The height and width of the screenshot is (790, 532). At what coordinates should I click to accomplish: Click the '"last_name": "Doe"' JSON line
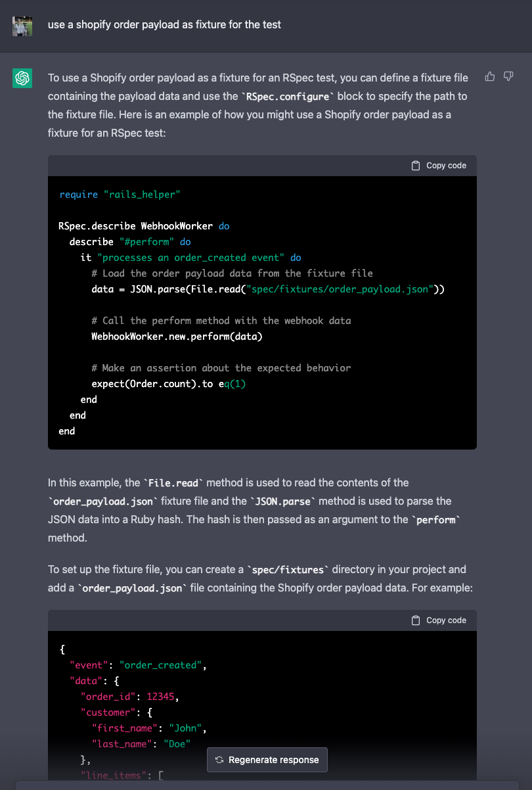[x=141, y=744]
